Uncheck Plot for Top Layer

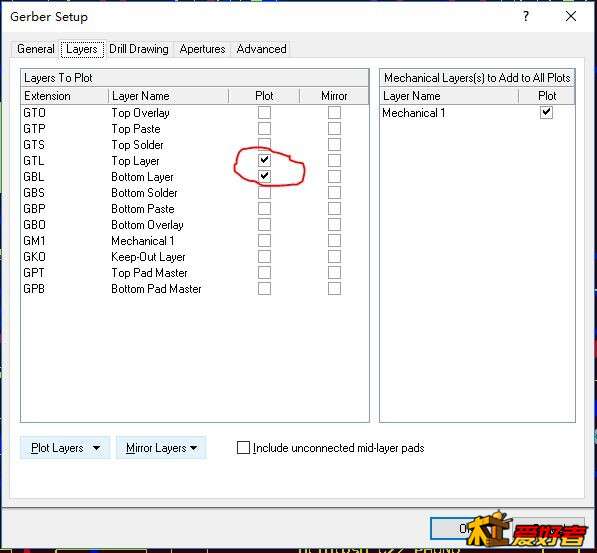(264, 160)
